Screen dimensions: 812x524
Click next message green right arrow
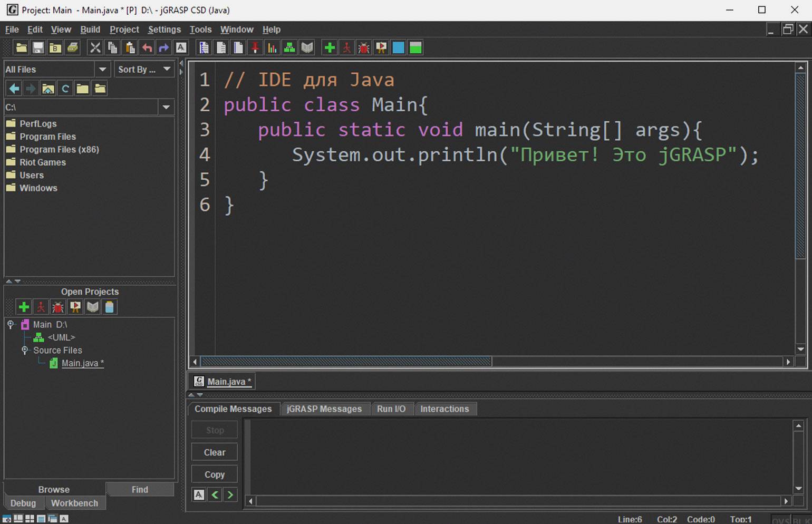pyautogui.click(x=230, y=494)
